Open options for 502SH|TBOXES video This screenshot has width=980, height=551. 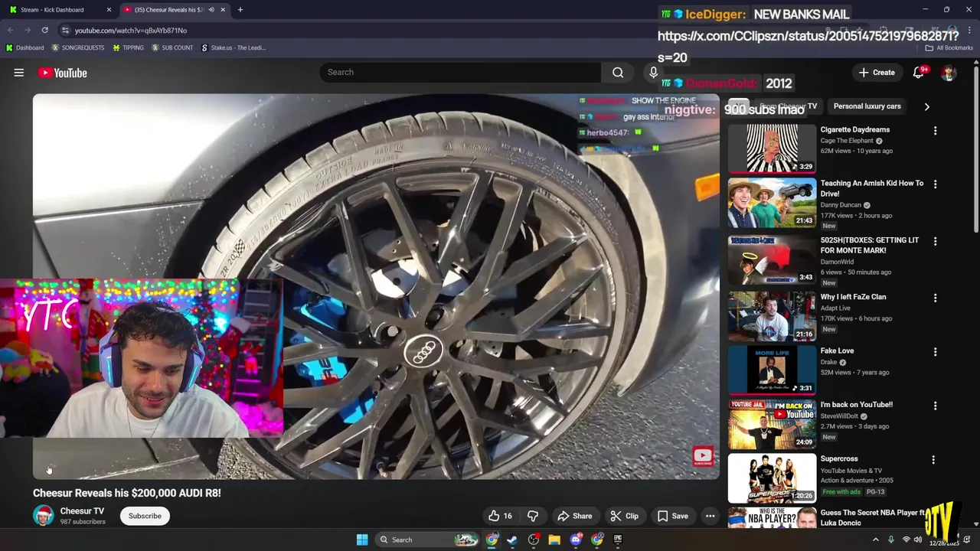click(935, 241)
